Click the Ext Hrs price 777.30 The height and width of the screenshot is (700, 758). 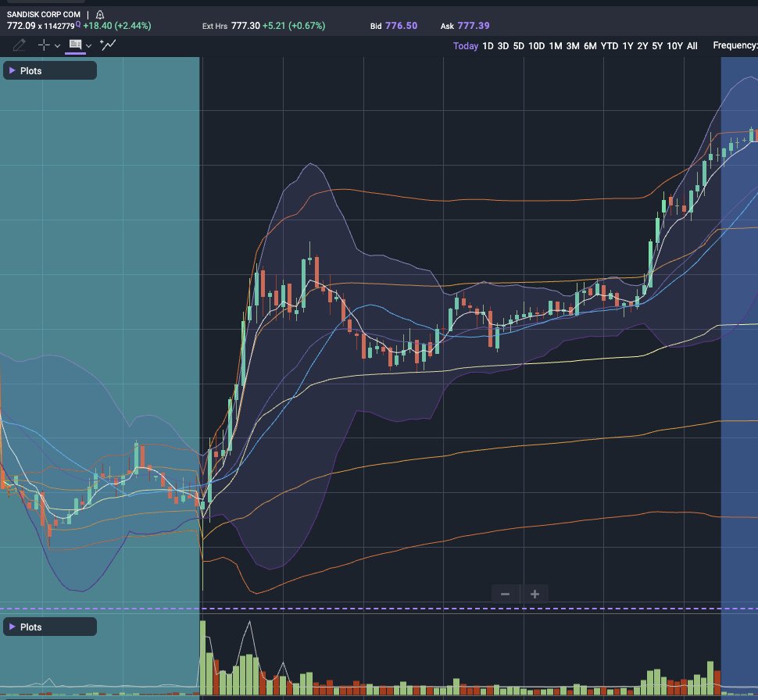click(245, 26)
